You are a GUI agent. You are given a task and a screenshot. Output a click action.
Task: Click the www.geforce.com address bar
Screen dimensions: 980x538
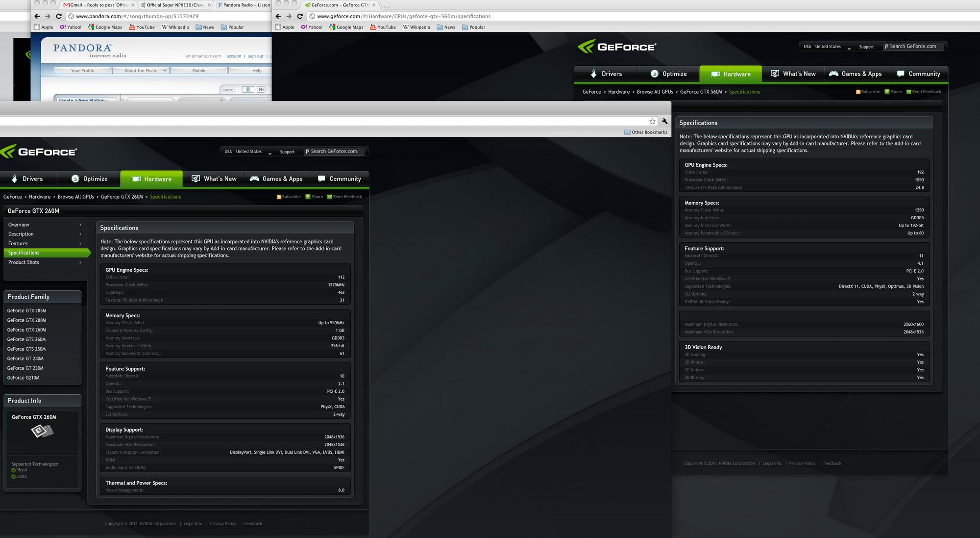tap(642, 16)
